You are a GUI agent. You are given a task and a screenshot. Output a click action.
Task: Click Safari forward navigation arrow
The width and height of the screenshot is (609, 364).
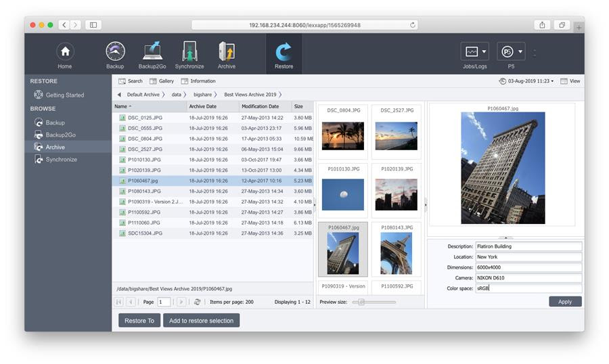[x=75, y=25]
